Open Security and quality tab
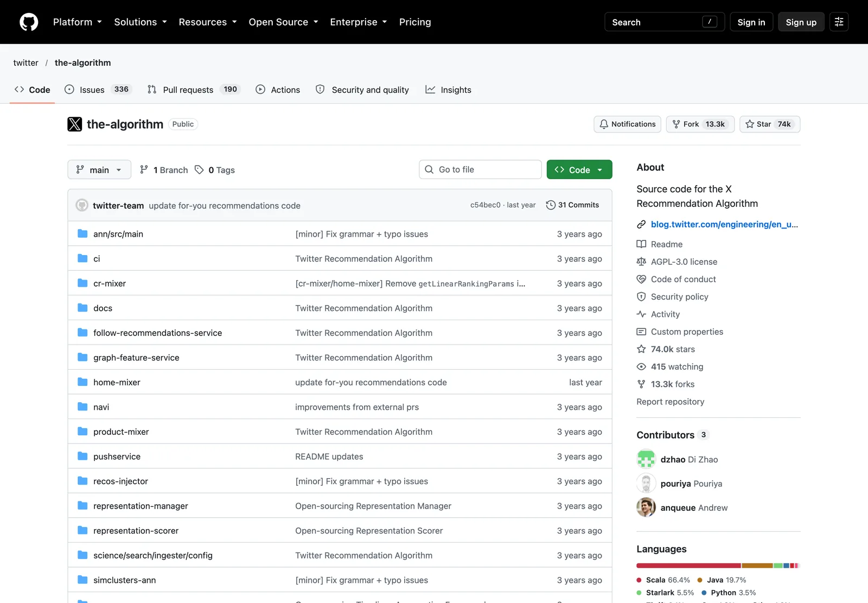The image size is (868, 603). pos(362,90)
